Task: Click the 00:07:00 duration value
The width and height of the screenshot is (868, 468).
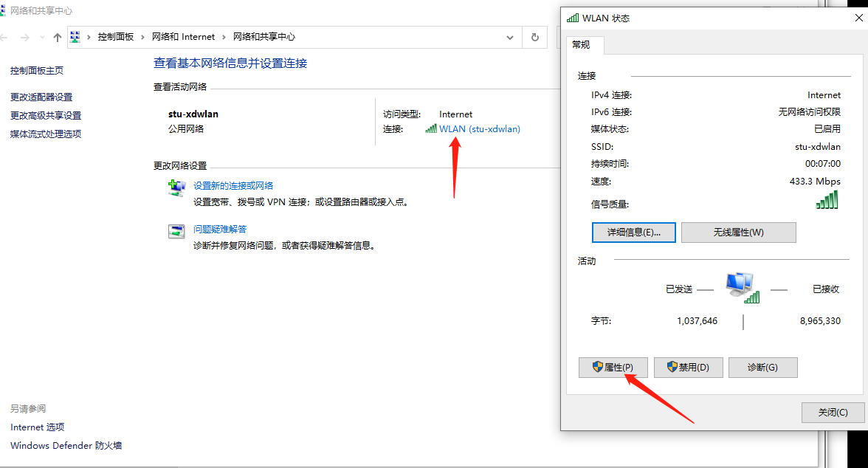Action: click(822, 164)
